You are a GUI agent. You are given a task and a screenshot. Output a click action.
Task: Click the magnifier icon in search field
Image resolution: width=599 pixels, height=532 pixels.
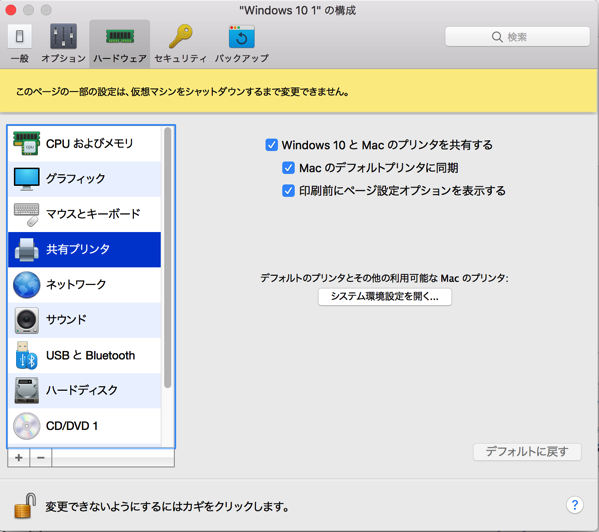click(497, 37)
